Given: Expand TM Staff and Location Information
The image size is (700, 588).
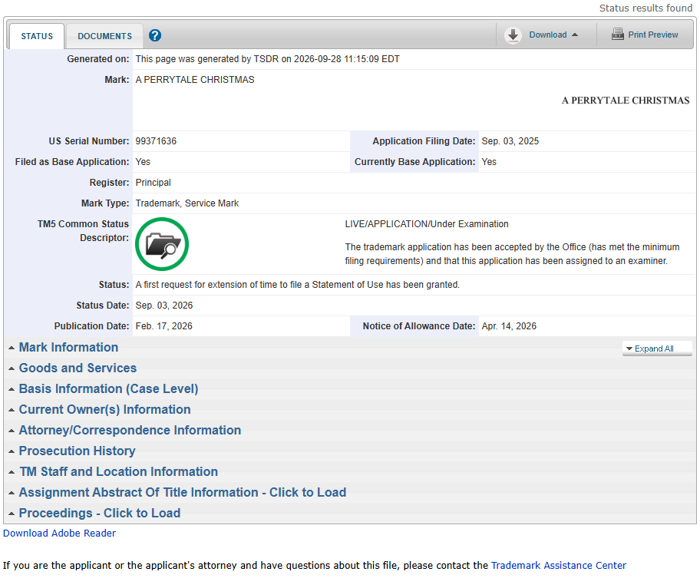Looking at the screenshot, I should tap(119, 471).
